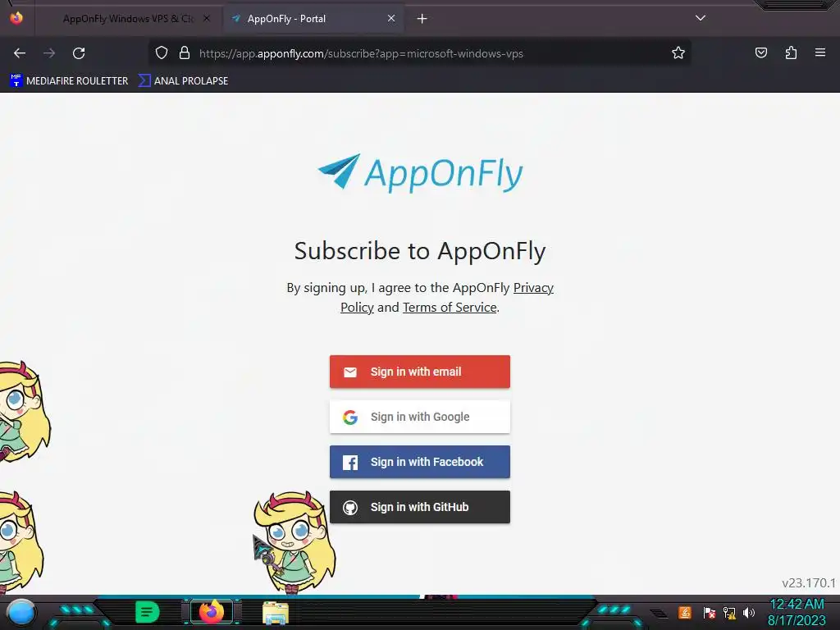This screenshot has height=630, width=840.
Task: Open the Start orb button
Action: click(x=21, y=612)
